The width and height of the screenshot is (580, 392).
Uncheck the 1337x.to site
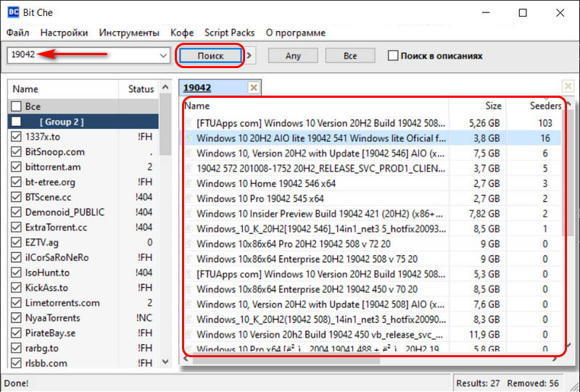pyautogui.click(x=16, y=136)
